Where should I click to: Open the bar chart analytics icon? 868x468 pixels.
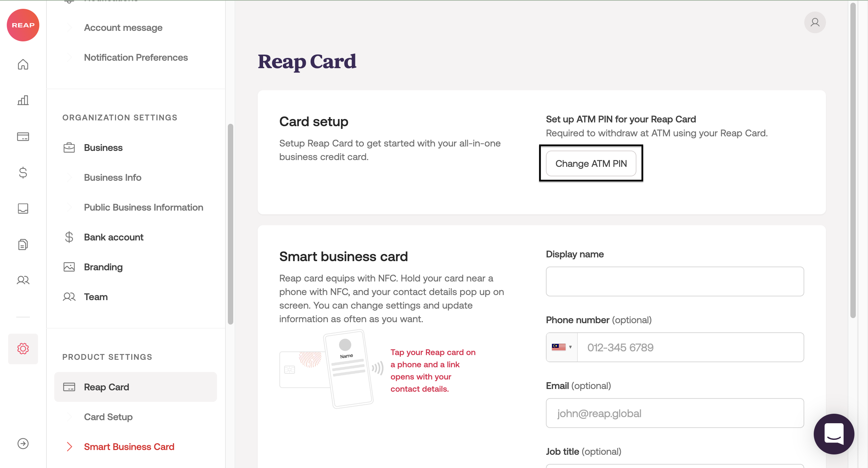[23, 100]
